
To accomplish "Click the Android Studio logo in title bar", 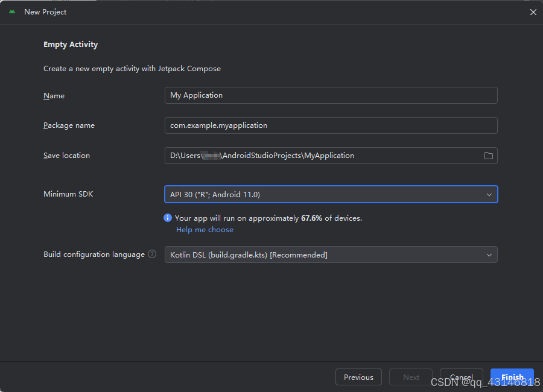I will click(13, 11).
